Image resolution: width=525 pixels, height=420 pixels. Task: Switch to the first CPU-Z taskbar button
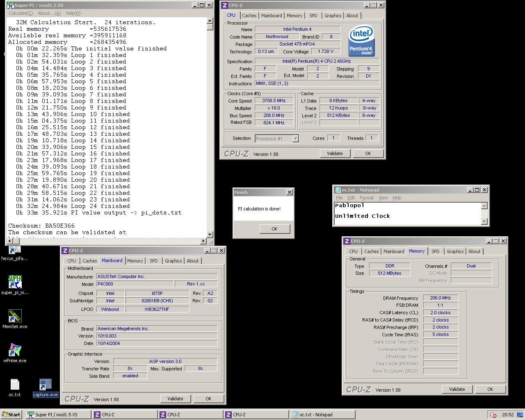125,414
